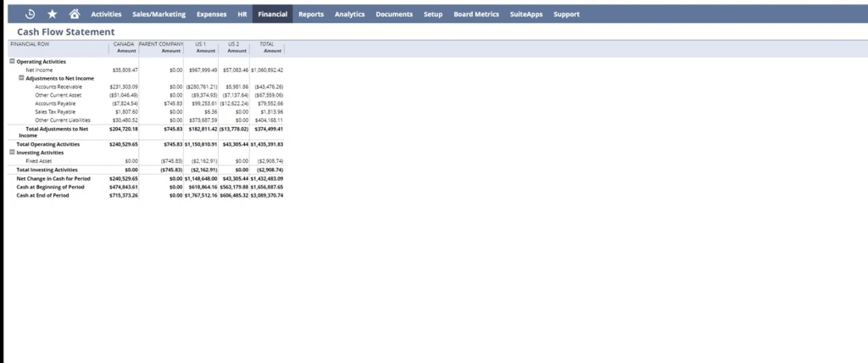The image size is (868, 363).
Task: Open Canada Net Income amount $35,809.47
Action: pyautogui.click(x=125, y=70)
